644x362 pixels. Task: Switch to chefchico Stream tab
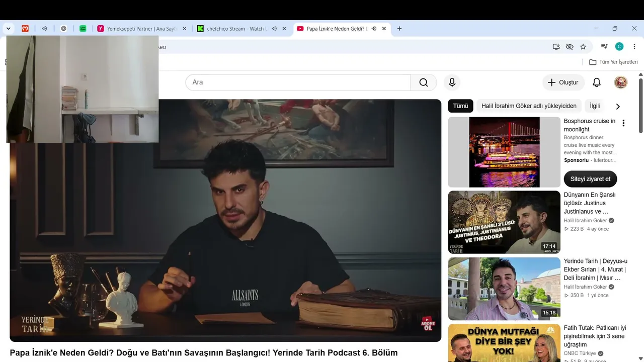(242, 29)
